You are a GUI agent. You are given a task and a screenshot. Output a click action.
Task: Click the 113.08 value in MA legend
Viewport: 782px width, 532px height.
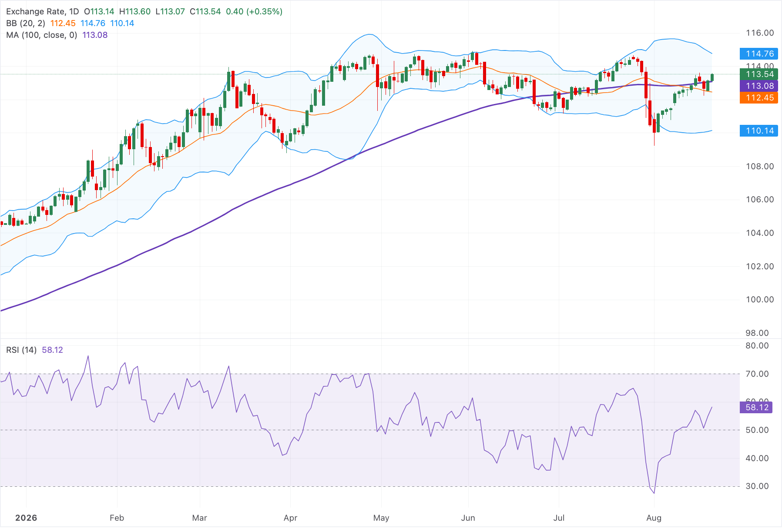point(95,35)
